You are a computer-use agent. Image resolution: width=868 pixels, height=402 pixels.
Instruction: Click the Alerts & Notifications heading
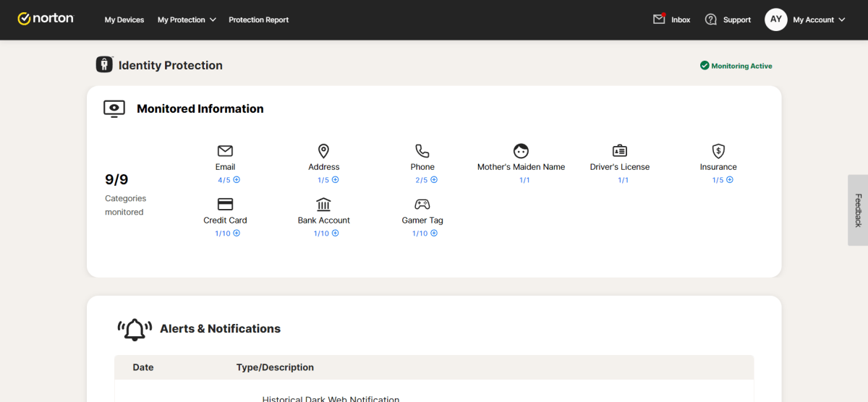tap(220, 329)
